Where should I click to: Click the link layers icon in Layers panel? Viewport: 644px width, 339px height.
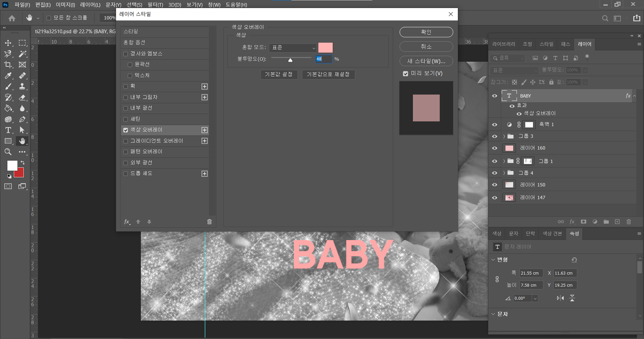[x=561, y=222]
